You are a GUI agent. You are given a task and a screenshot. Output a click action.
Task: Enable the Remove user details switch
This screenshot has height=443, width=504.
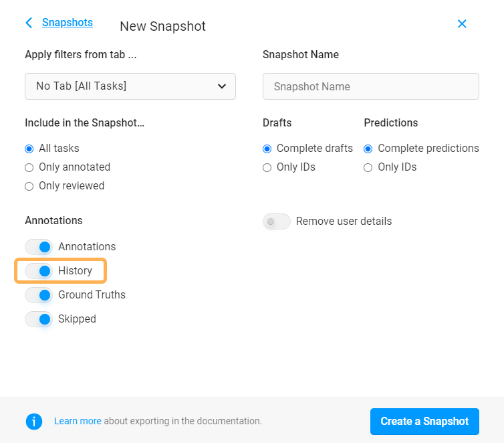(277, 221)
